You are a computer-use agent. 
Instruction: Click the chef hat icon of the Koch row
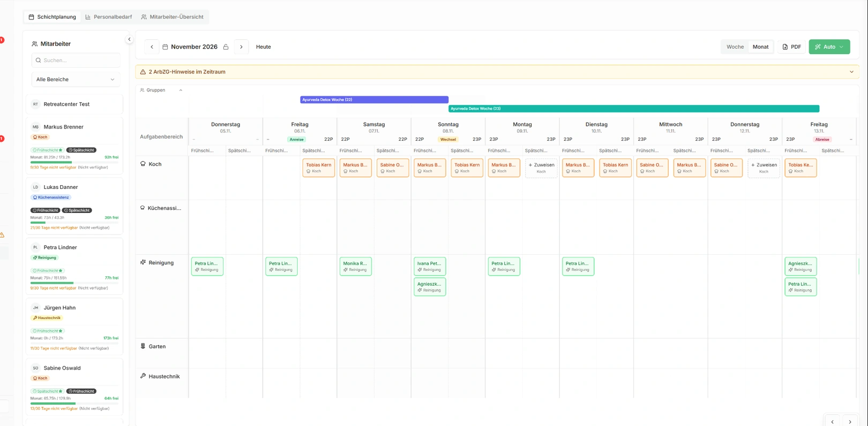143,164
